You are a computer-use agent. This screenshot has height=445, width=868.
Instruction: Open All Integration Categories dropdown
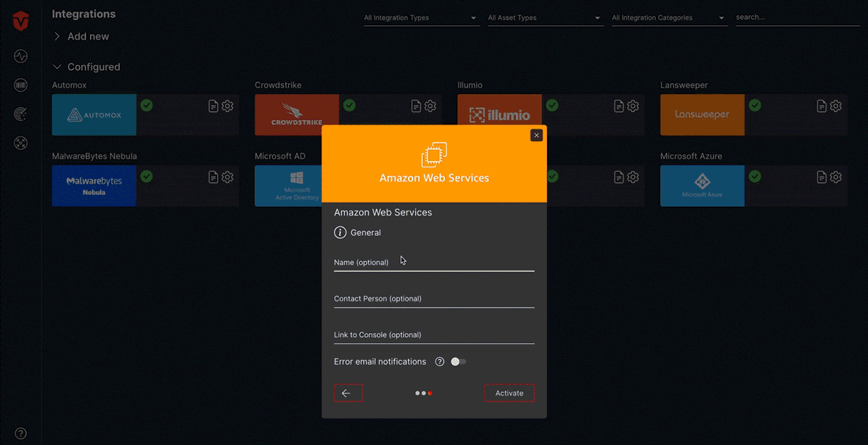click(668, 18)
